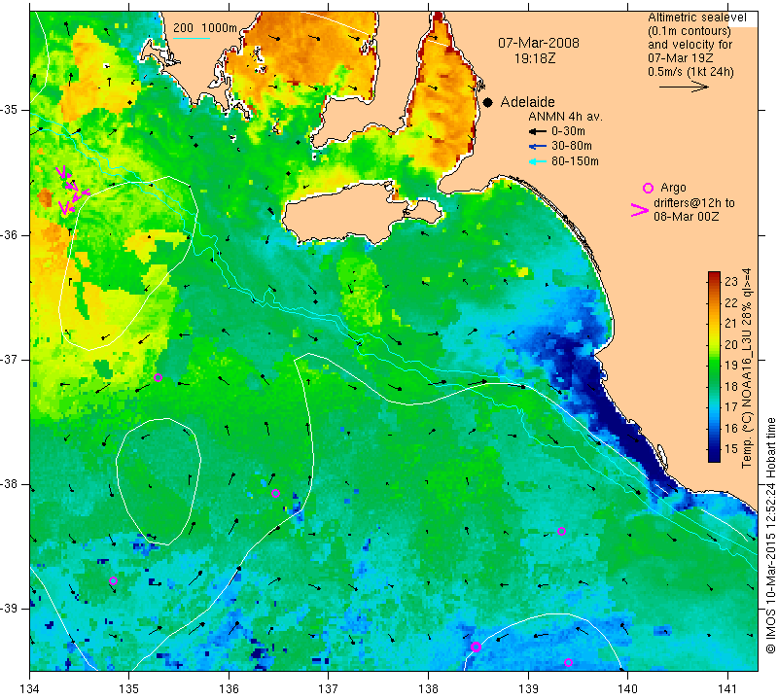Viewport: 778px width, 700px height.
Task: Click the black Adelaide city dot marker
Action: [488, 102]
